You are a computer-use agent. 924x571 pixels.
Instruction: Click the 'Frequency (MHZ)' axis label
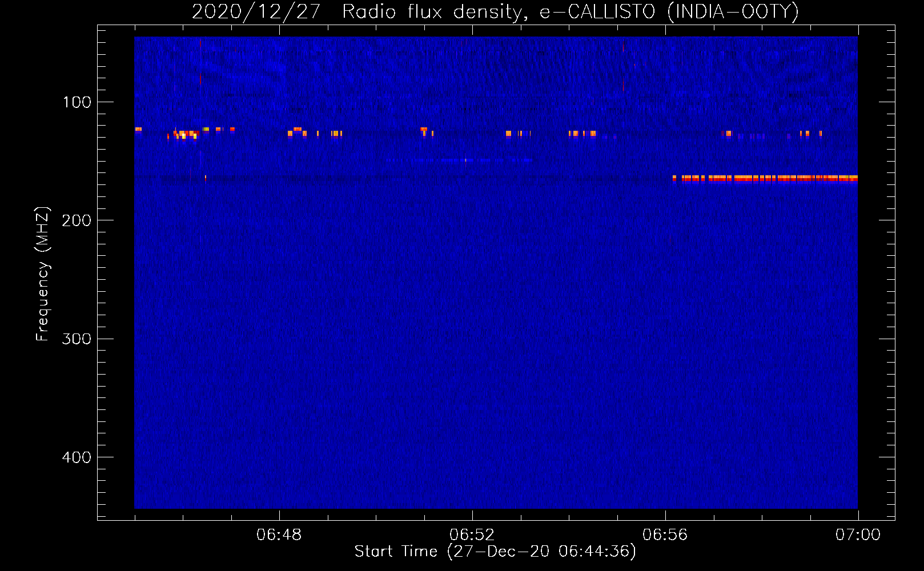[x=43, y=274]
